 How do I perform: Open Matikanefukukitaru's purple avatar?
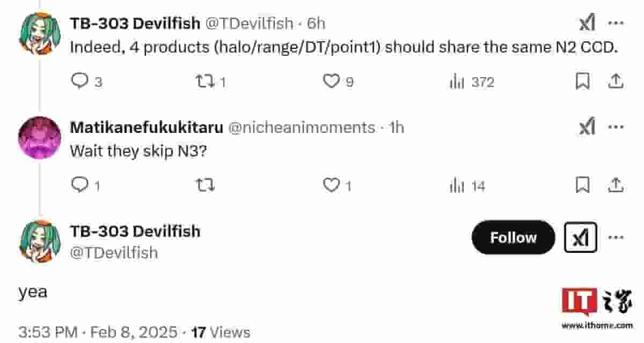pos(39,138)
